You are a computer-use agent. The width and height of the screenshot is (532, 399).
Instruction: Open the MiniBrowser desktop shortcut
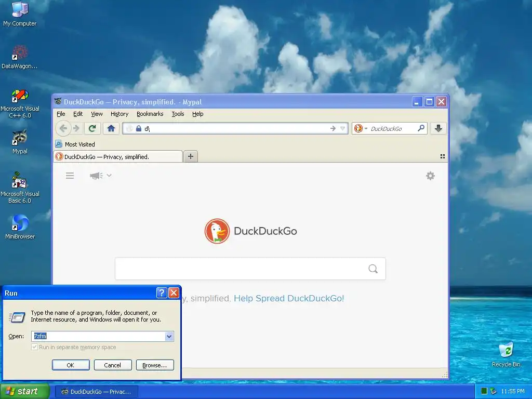tap(20, 227)
